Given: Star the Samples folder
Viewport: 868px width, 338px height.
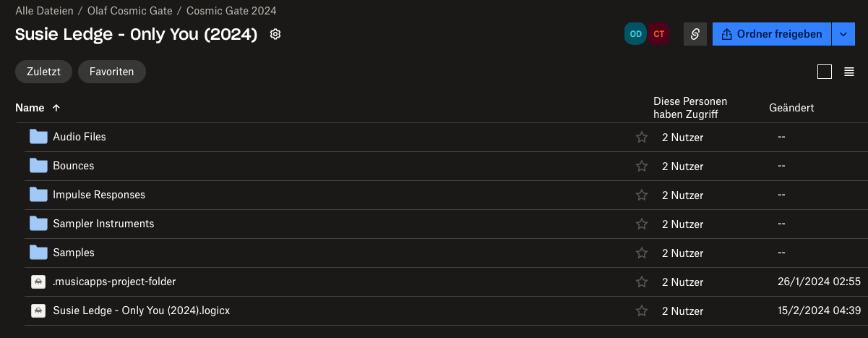Looking at the screenshot, I should pyautogui.click(x=642, y=253).
